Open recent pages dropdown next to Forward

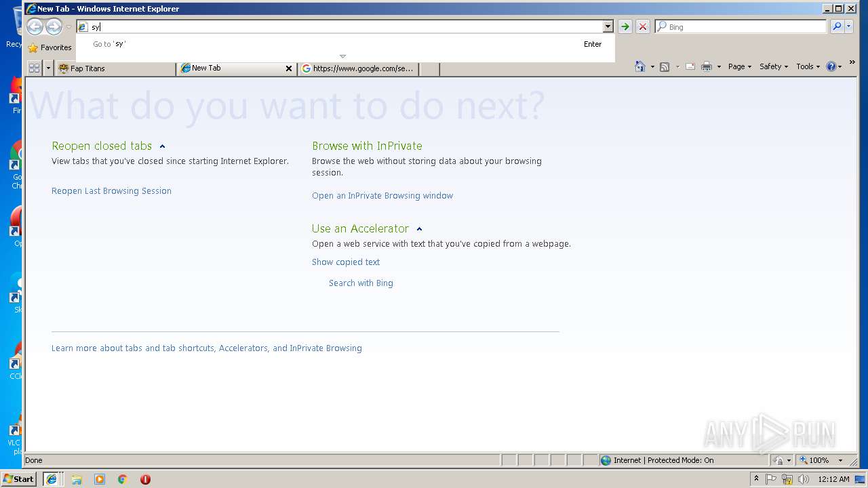tap(68, 27)
